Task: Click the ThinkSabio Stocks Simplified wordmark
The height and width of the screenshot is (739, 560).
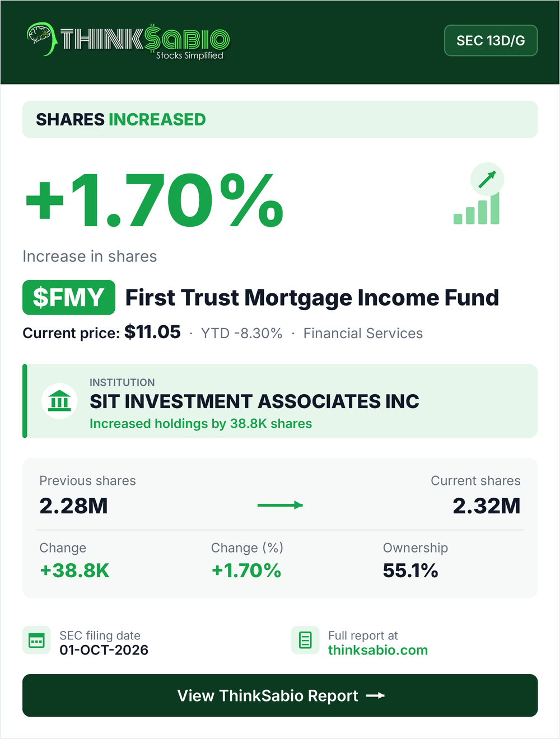Action: tap(144, 41)
